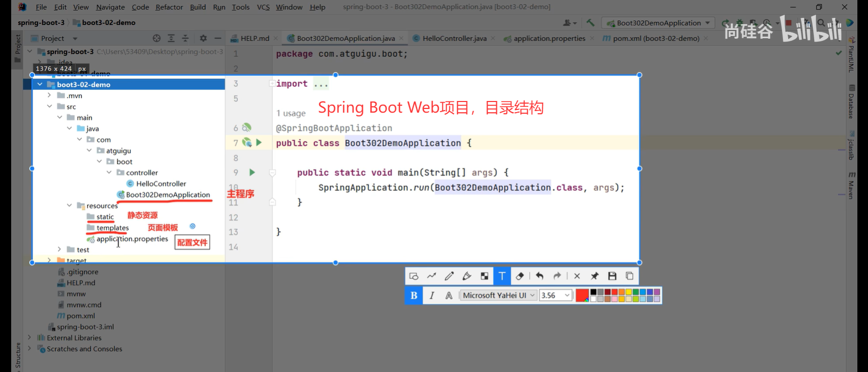Unfold the import statements
The image size is (868, 372).
(272, 83)
